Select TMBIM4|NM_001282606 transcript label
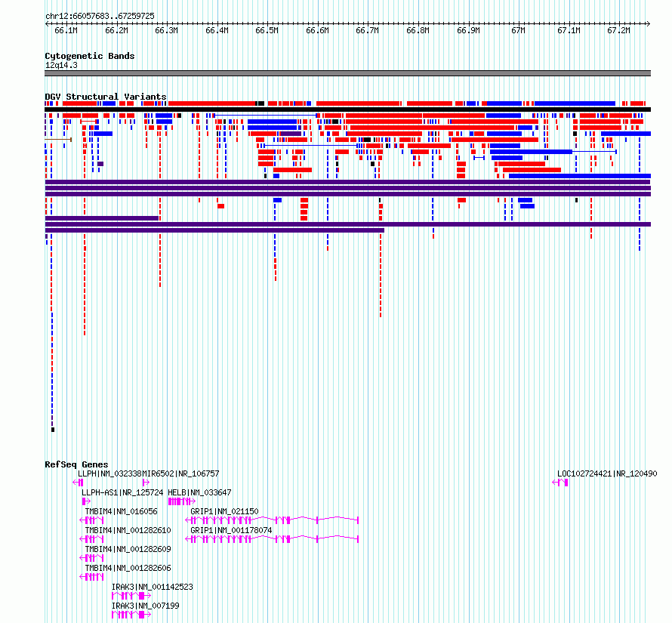The image size is (672, 623). pos(128,568)
